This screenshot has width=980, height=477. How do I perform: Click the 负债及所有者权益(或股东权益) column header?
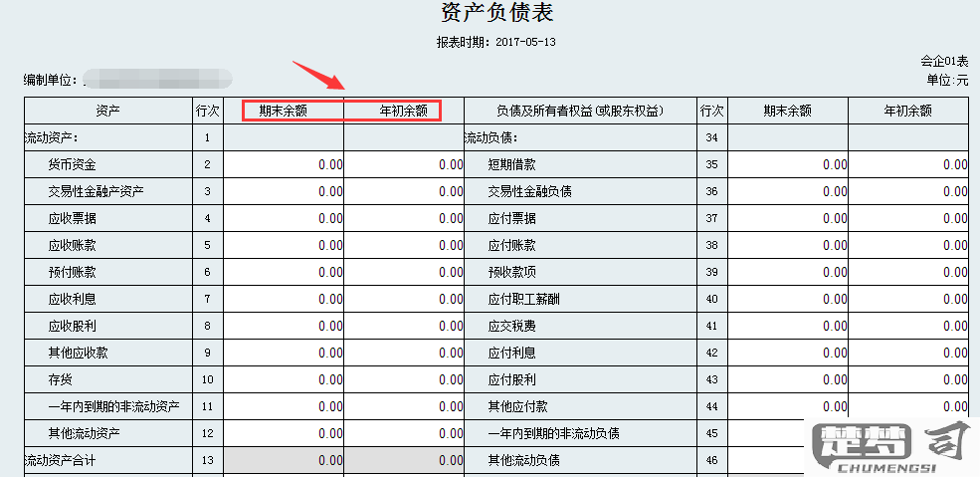580,111
